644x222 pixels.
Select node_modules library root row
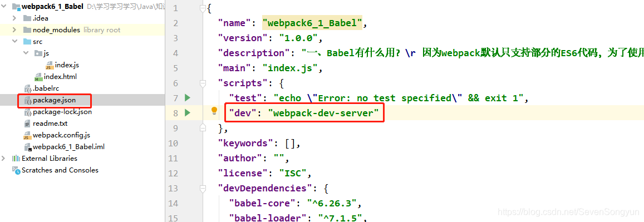tap(82, 30)
